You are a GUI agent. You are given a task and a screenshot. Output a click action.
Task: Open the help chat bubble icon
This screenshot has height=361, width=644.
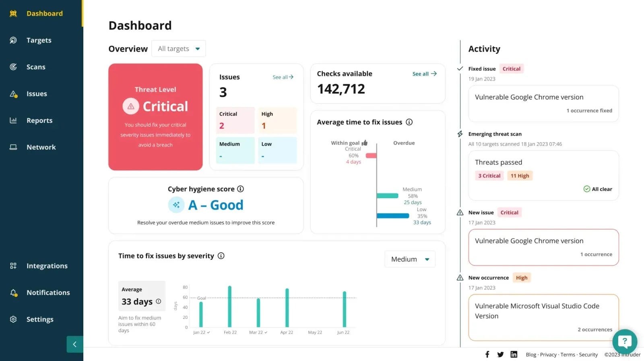point(625,342)
